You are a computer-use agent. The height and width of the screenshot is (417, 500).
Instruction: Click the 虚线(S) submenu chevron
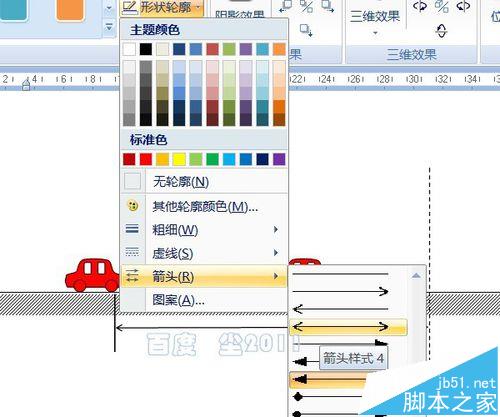click(x=276, y=253)
